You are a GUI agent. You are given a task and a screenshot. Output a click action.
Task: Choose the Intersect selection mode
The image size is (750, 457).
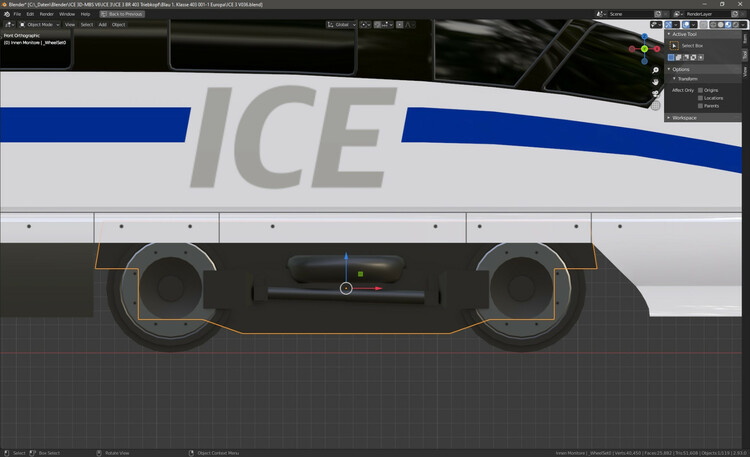(701, 57)
